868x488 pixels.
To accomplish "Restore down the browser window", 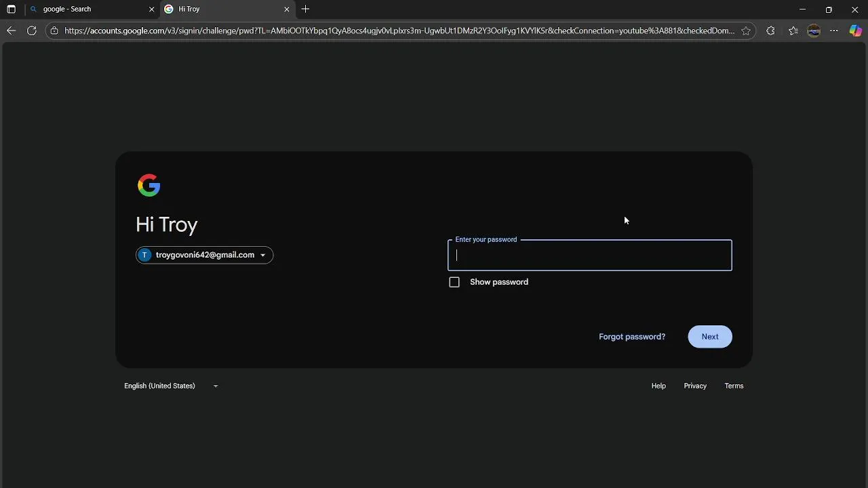I will click(829, 9).
